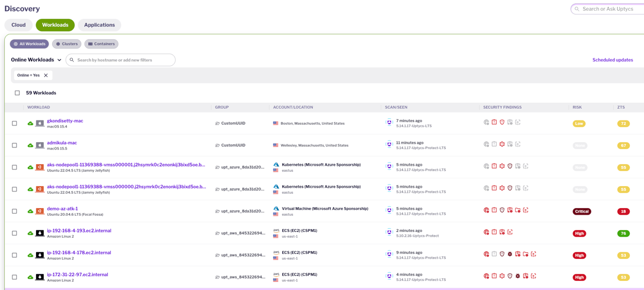Click the target scan icon in ip-192-168-4-193 row
The image size is (644, 290).
(510, 232)
